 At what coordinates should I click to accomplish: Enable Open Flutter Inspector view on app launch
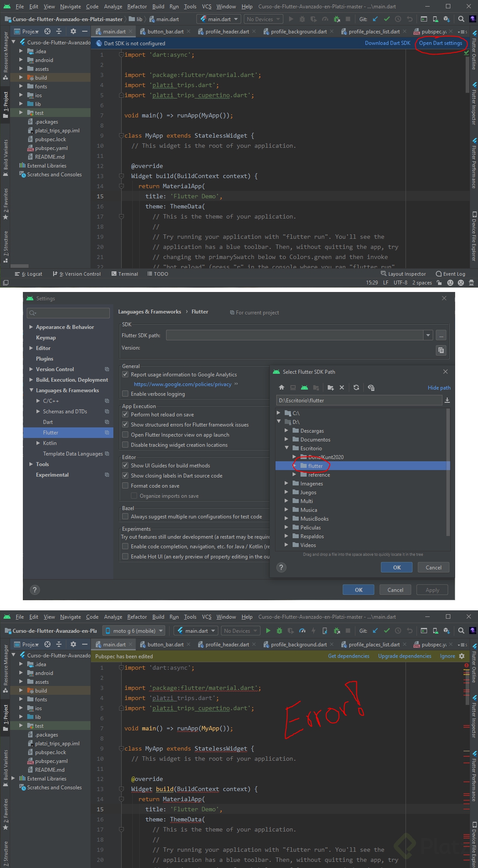pos(125,434)
